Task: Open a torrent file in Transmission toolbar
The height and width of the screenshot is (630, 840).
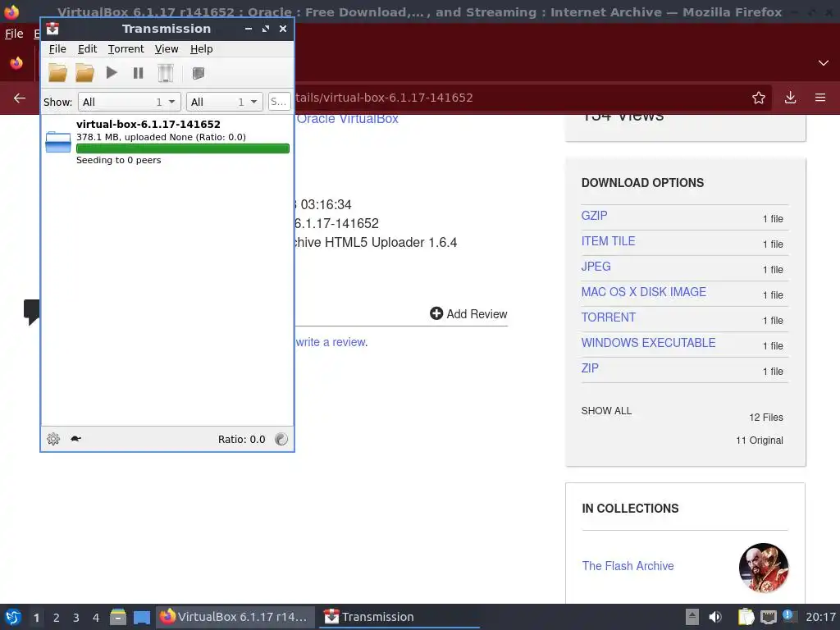Action: tap(58, 73)
